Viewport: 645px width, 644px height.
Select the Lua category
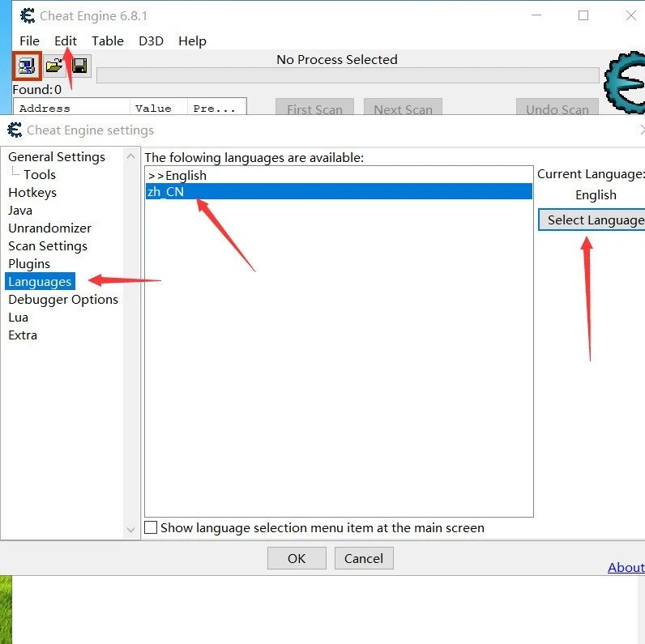[18, 317]
